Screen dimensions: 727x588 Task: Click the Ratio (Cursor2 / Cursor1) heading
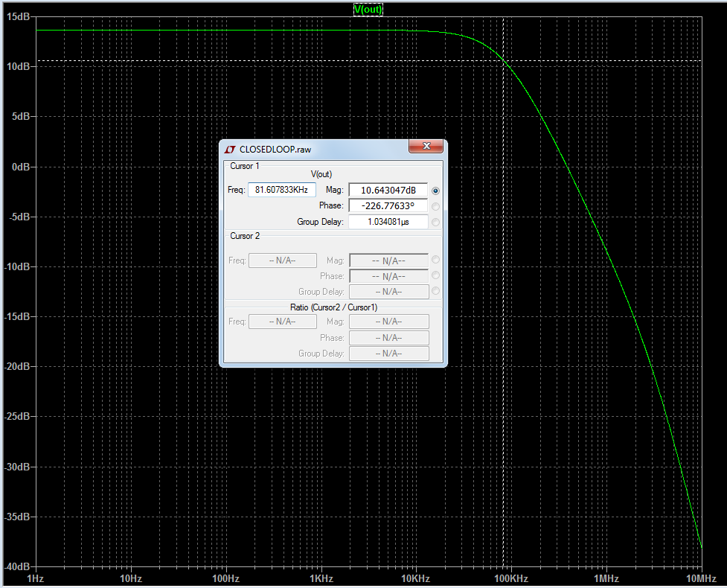[x=333, y=307]
